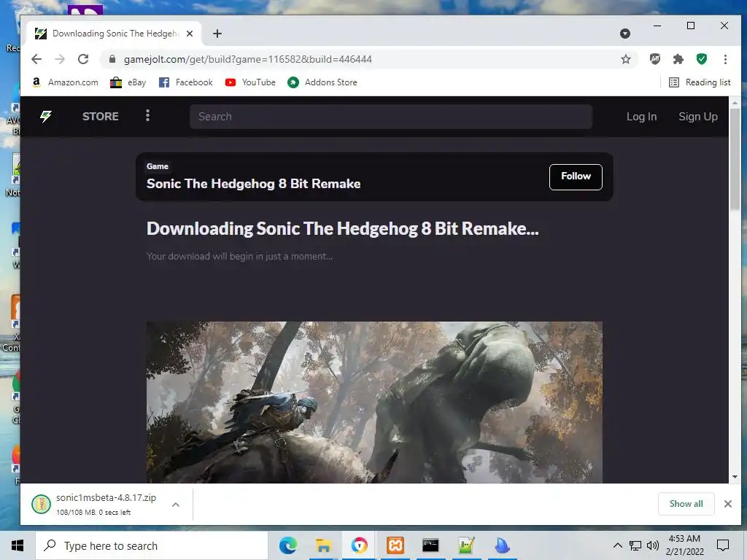Click the volume speaker tray icon
Screen dimensions: 747x560
point(653,545)
